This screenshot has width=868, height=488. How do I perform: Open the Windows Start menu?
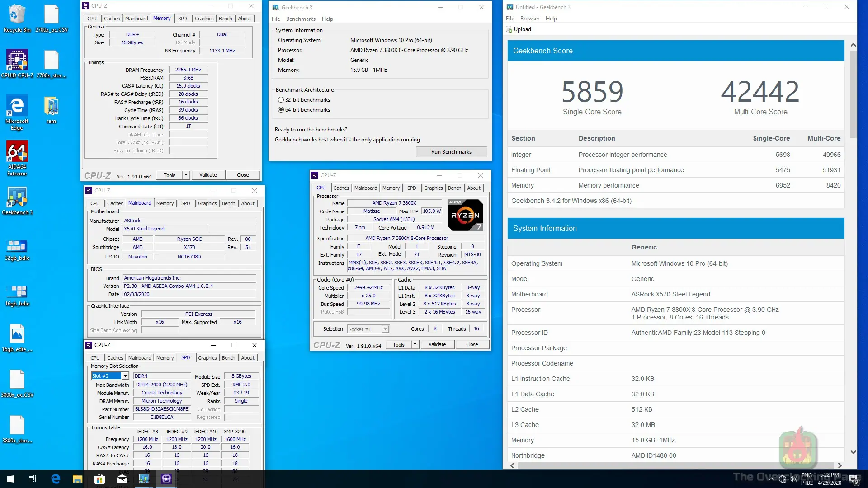[x=11, y=479]
